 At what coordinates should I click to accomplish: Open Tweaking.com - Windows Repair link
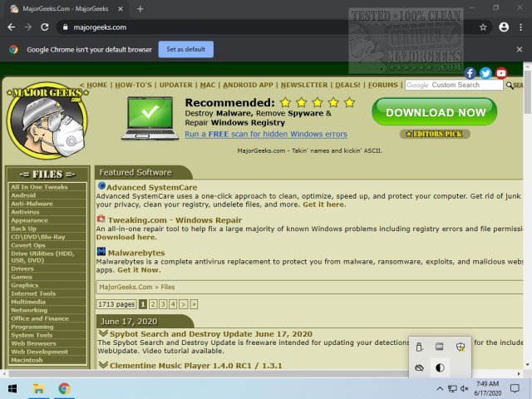tap(175, 220)
